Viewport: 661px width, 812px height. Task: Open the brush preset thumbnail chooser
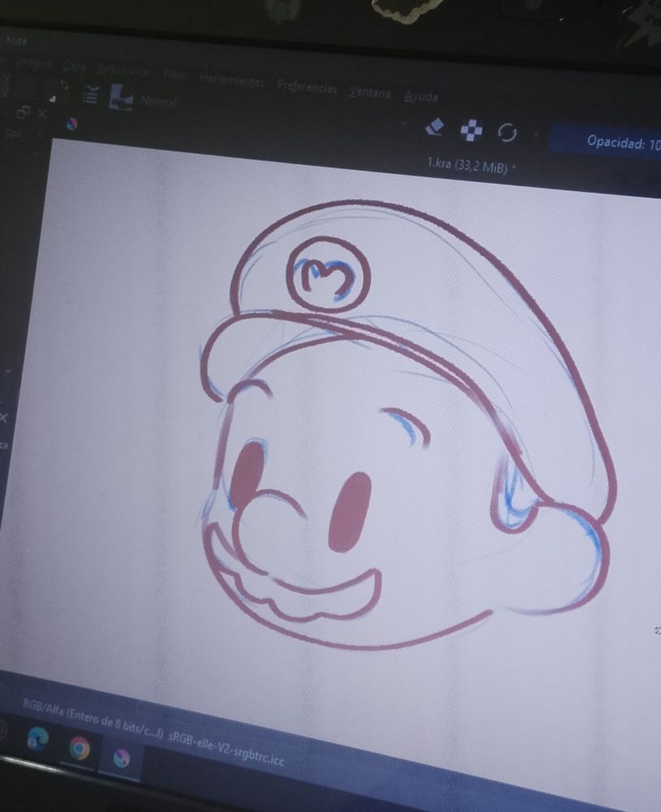point(121,97)
